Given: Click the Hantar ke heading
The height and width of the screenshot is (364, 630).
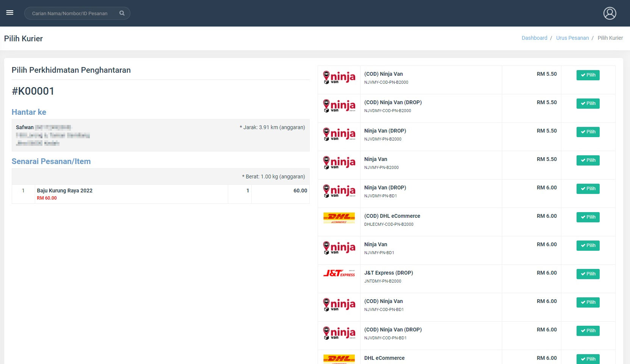Looking at the screenshot, I should tap(29, 112).
